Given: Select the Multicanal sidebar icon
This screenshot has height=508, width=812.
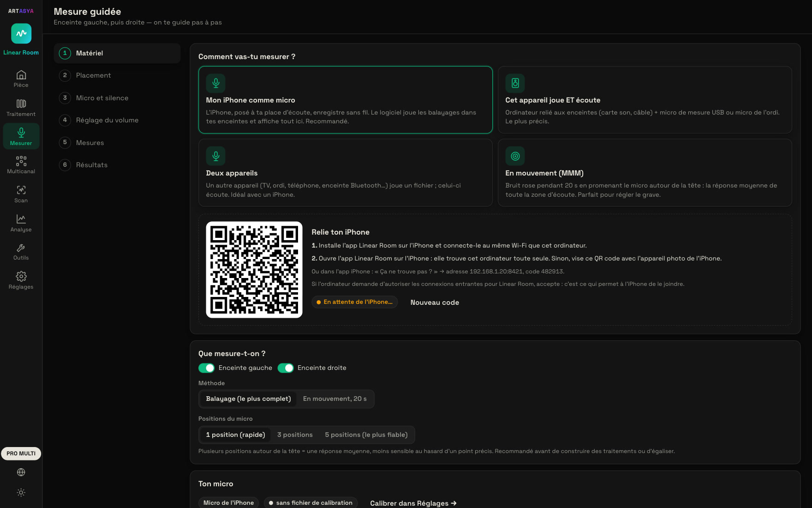Looking at the screenshot, I should (21, 165).
